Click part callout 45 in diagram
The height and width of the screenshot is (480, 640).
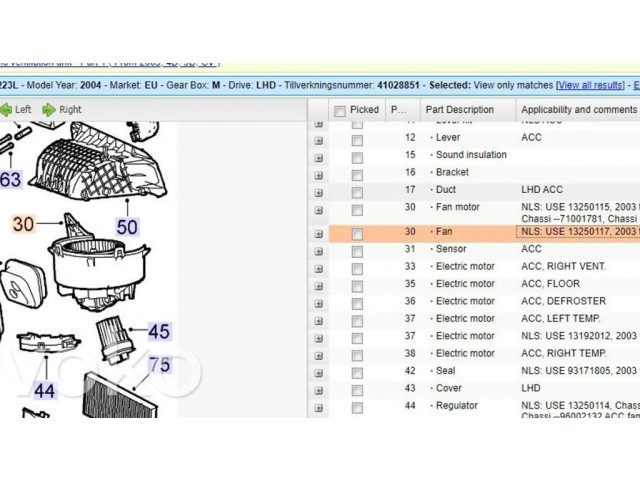pyautogui.click(x=158, y=331)
